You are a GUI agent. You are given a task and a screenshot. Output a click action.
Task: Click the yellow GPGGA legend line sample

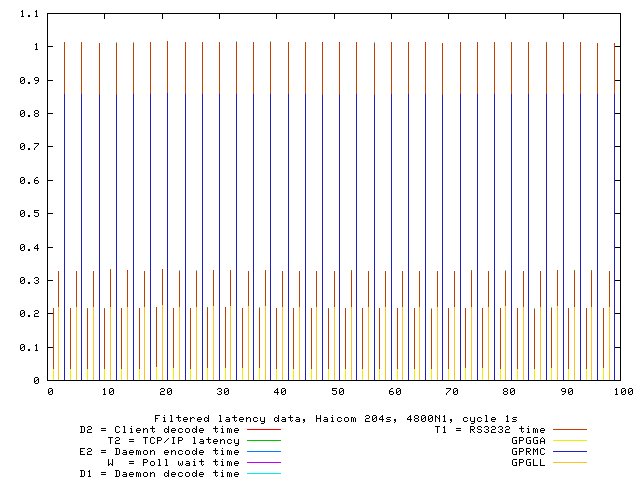pyautogui.click(x=567, y=440)
